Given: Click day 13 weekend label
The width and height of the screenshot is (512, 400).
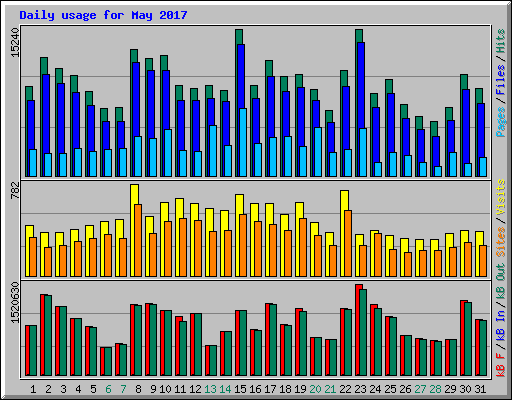Looking at the screenshot, I should pyautogui.click(x=210, y=389).
